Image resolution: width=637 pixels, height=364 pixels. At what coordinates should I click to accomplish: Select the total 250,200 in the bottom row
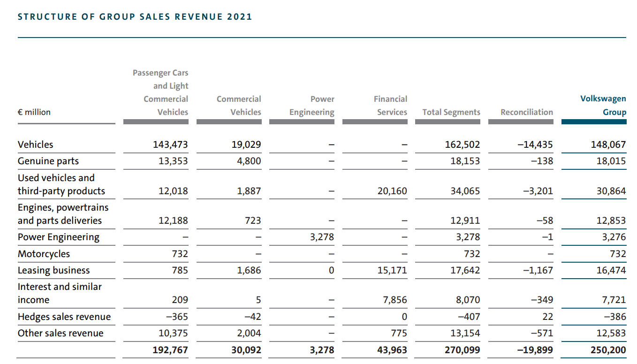[x=608, y=350]
